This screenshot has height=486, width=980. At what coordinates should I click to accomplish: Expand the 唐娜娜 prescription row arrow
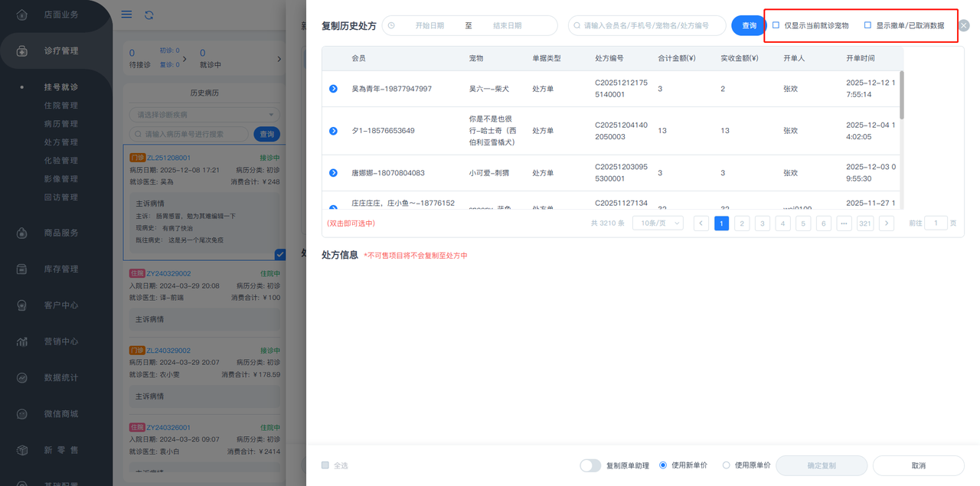point(333,173)
